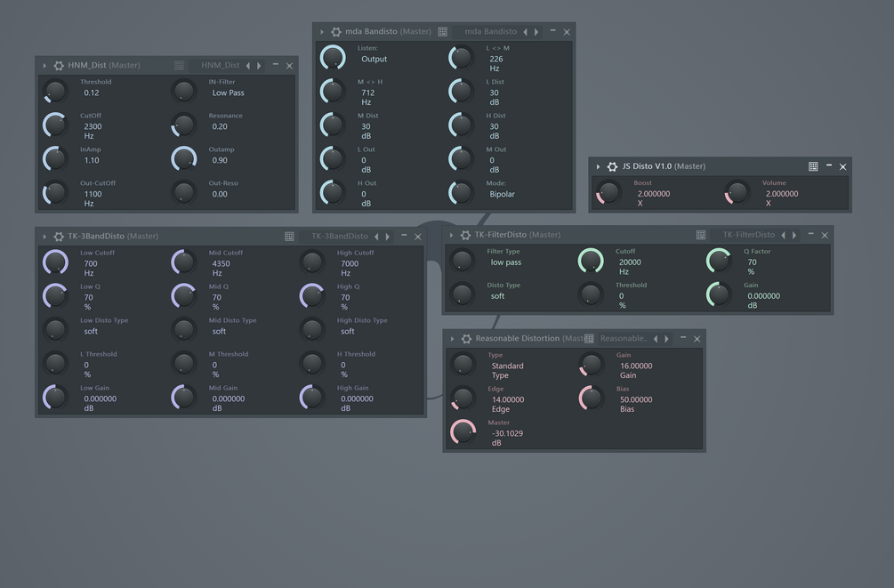Image resolution: width=894 pixels, height=588 pixels.
Task: Click the mda Bandisto preset grid icon
Action: pyautogui.click(x=442, y=32)
